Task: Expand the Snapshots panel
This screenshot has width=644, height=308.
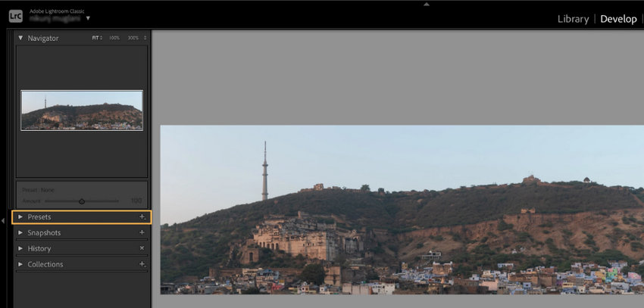Action: (x=20, y=232)
